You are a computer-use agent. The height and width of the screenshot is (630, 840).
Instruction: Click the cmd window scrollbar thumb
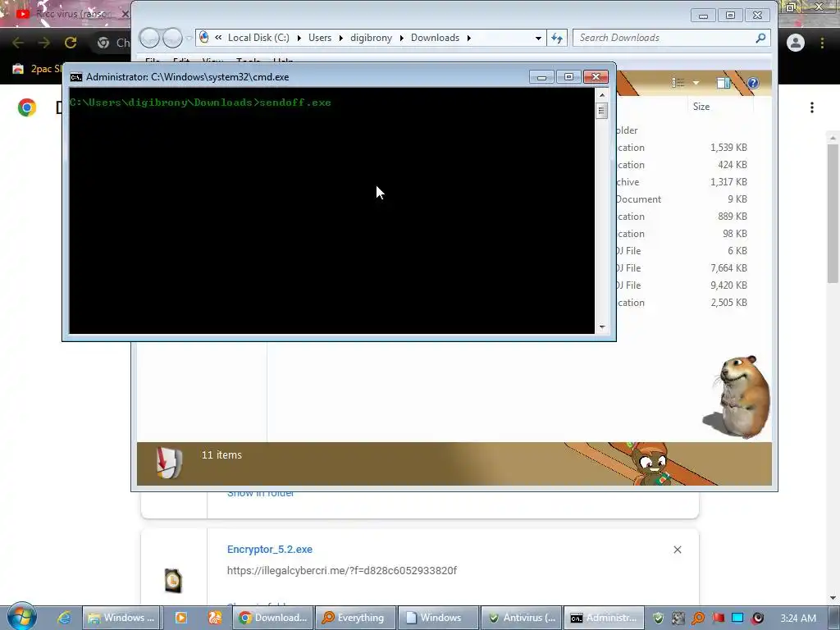pyautogui.click(x=601, y=111)
